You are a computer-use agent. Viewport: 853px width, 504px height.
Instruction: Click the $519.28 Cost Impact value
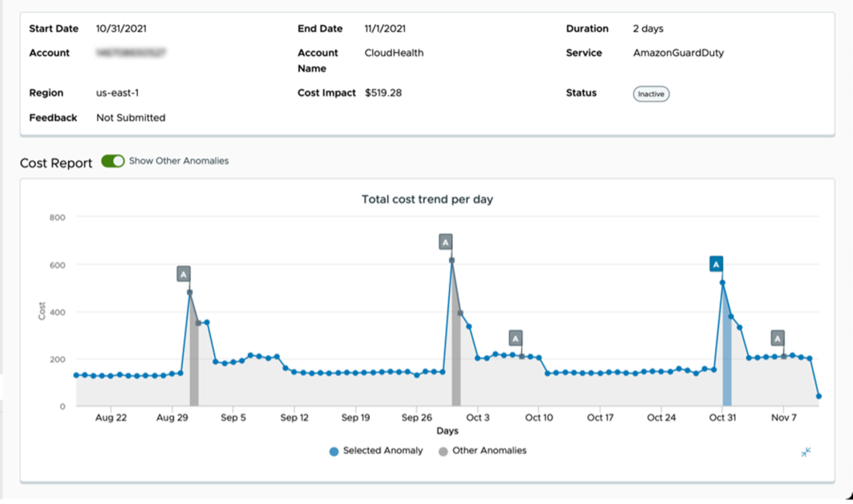click(382, 92)
